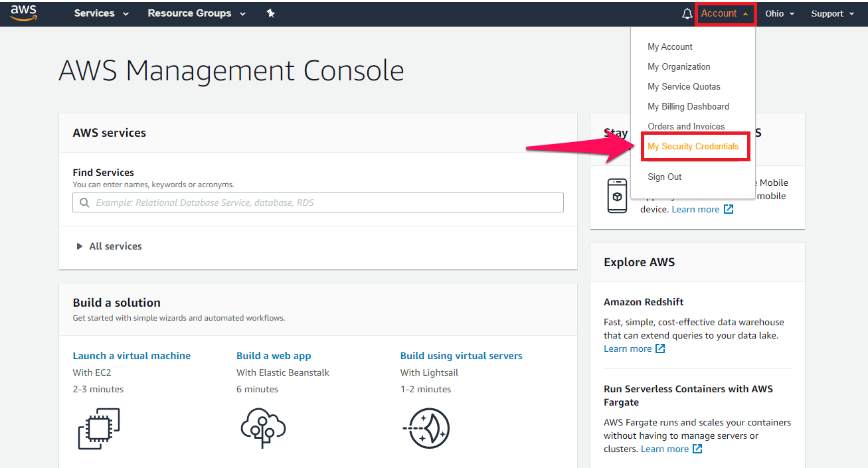Open the Support dropdown menu
The image size is (868, 468).
click(833, 14)
